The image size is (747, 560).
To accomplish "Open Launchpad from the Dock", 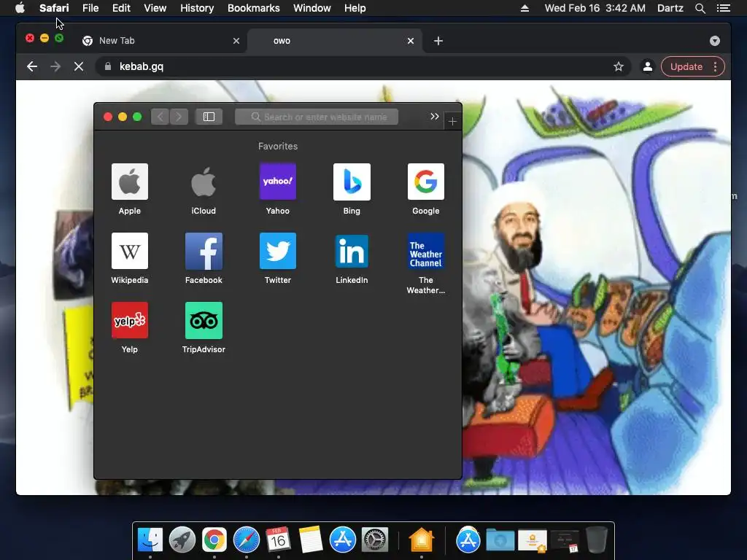I will pyautogui.click(x=182, y=540).
